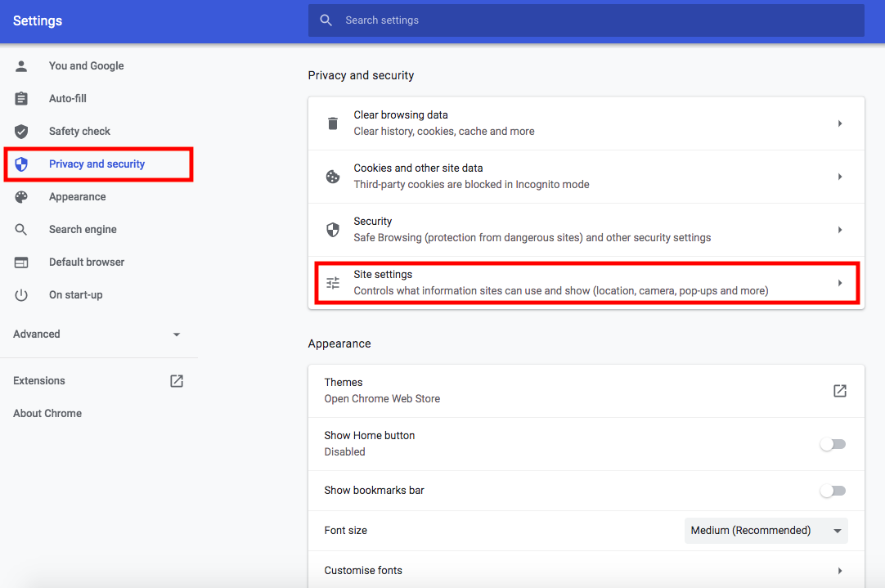Open Cookies and other site data
The width and height of the screenshot is (885, 588).
pyautogui.click(x=586, y=177)
